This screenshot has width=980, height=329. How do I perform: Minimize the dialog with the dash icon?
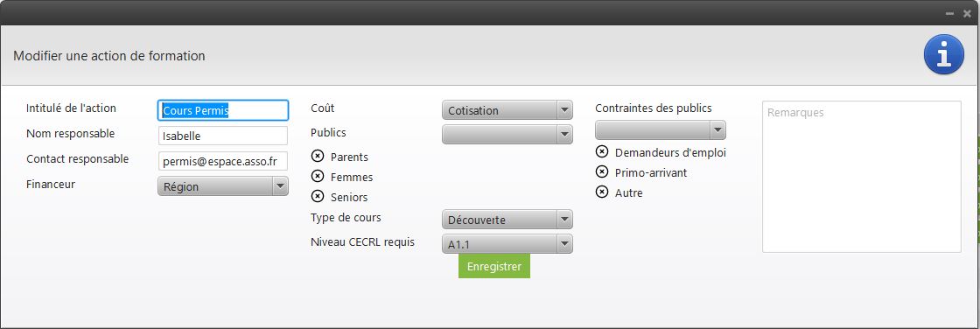coord(950,13)
